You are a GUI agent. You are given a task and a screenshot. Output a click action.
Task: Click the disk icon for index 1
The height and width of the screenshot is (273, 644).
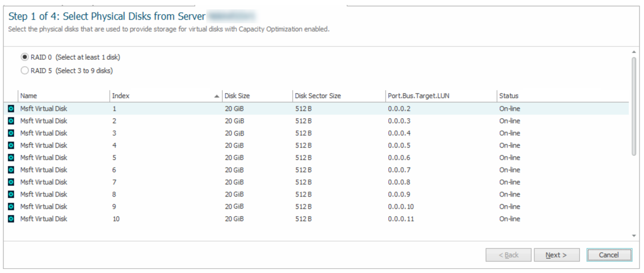point(11,109)
